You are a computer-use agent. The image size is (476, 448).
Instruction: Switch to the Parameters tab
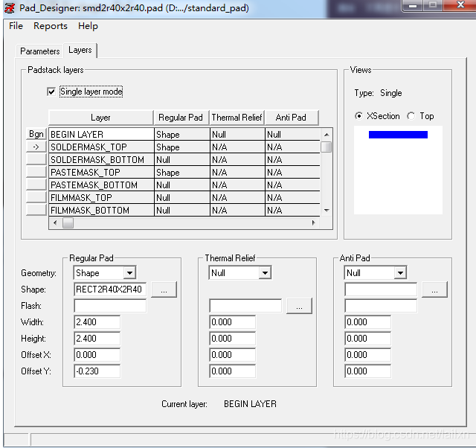40,51
